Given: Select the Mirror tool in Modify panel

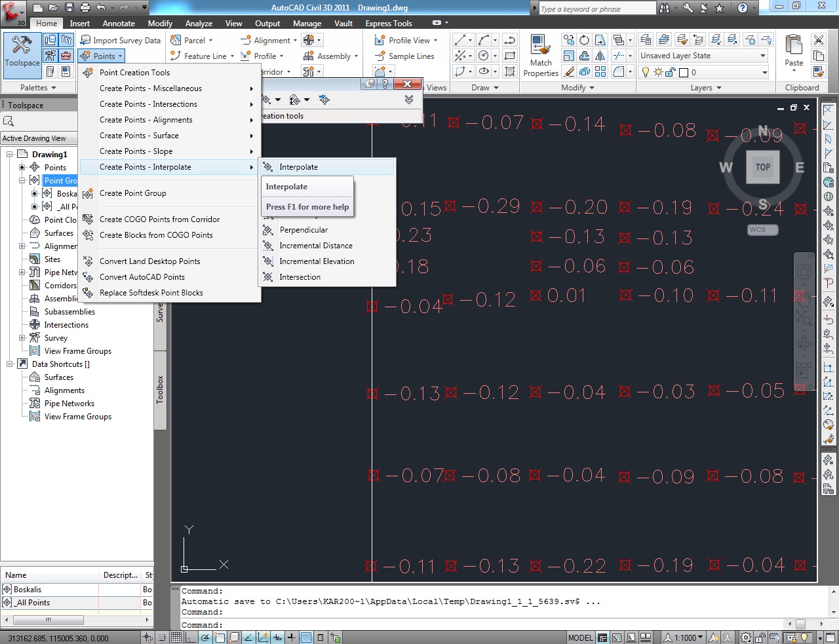Looking at the screenshot, I should click(600, 56).
